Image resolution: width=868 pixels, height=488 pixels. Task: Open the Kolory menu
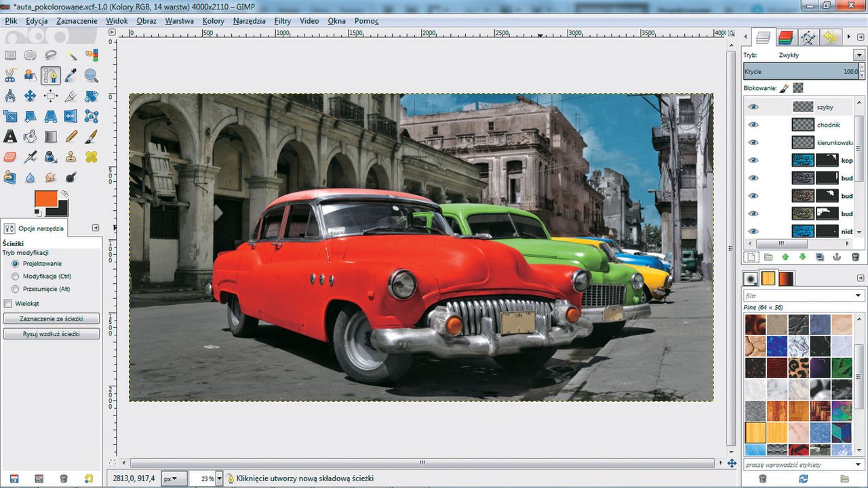[214, 21]
